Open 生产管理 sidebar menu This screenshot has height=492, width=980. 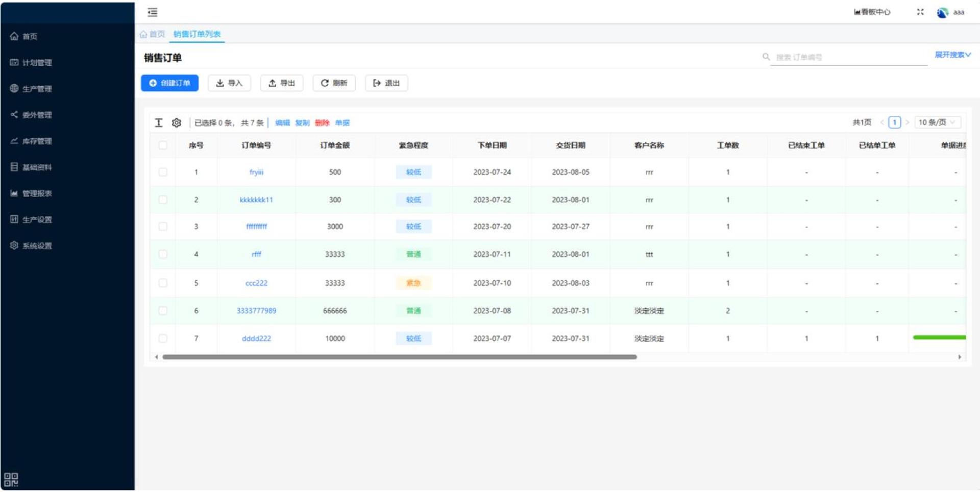pos(31,88)
